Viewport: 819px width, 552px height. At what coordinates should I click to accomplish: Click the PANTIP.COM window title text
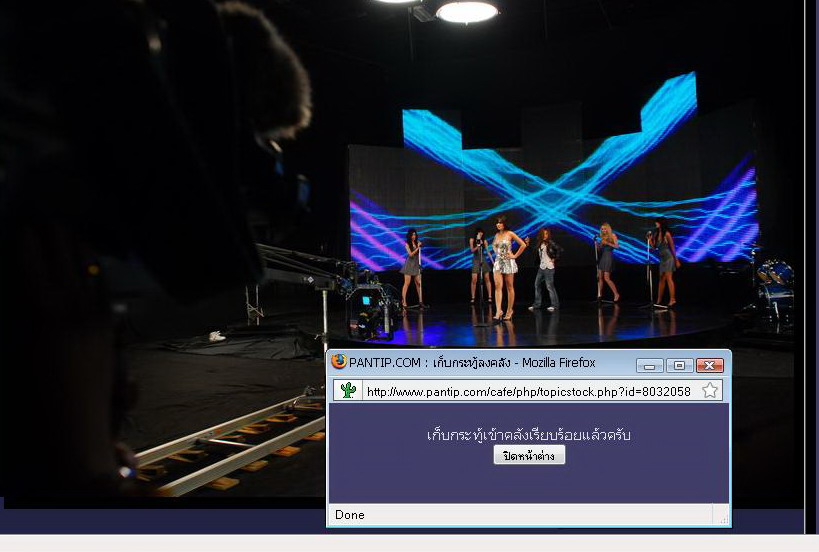coord(472,362)
